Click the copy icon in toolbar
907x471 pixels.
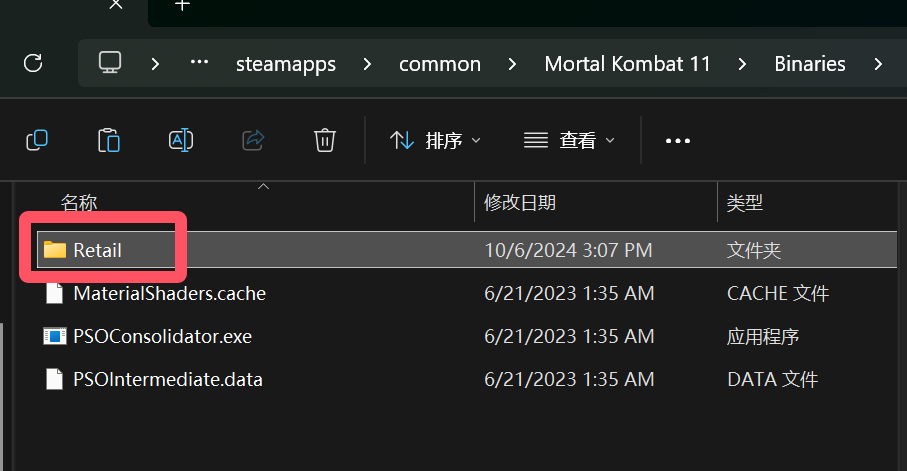[37, 140]
